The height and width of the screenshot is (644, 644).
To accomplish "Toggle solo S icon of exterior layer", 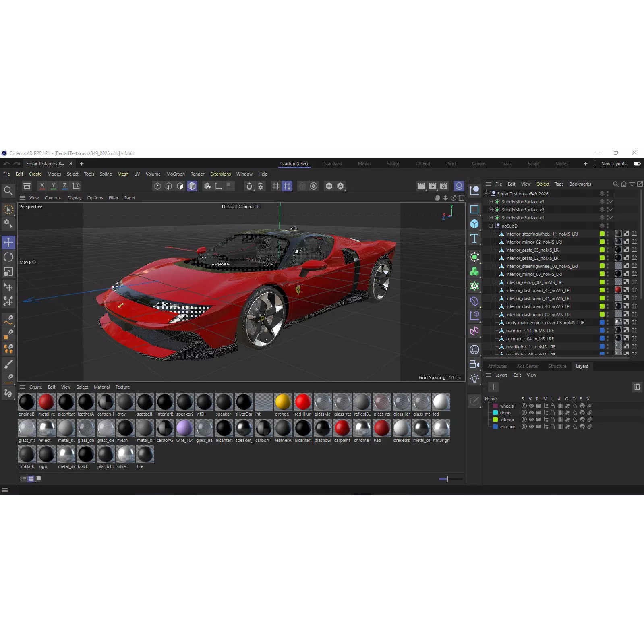I will coord(524,427).
